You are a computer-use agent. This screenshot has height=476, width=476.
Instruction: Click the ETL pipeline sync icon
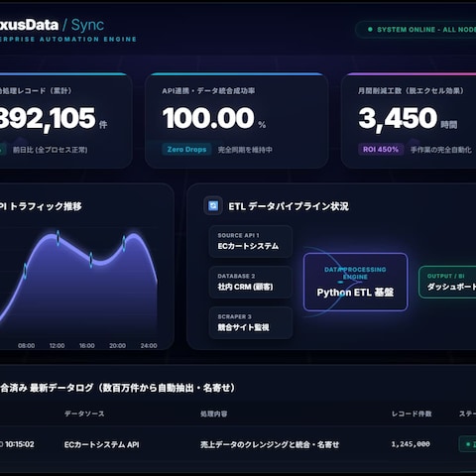click(213, 206)
